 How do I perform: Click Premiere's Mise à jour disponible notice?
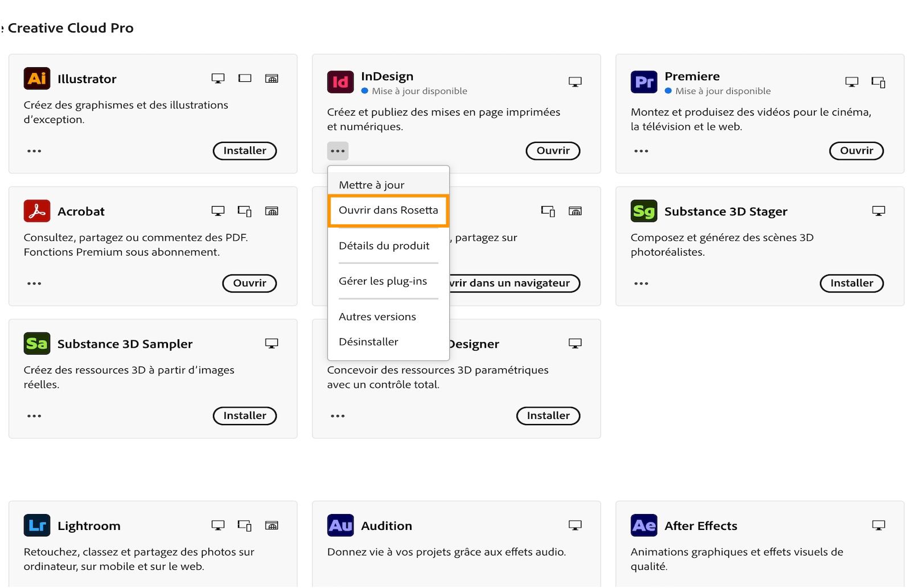[x=717, y=91]
